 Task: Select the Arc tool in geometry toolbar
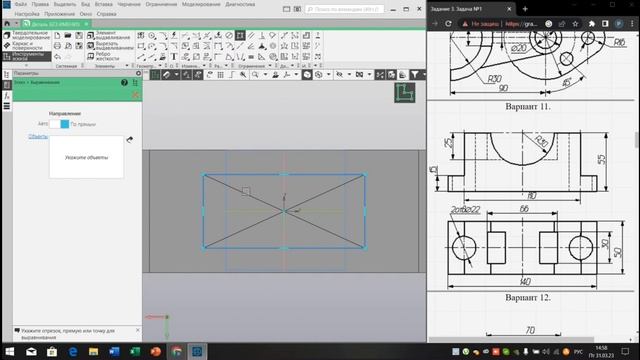click(x=152, y=46)
